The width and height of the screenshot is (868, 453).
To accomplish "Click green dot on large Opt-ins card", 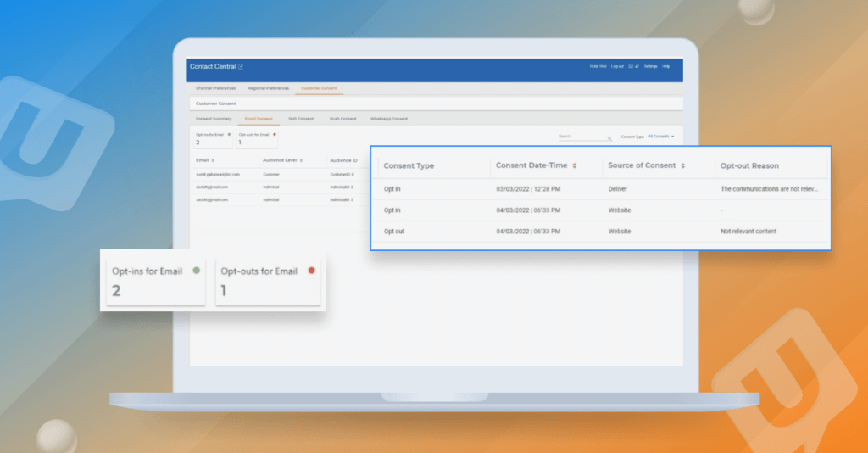I will 197,271.
